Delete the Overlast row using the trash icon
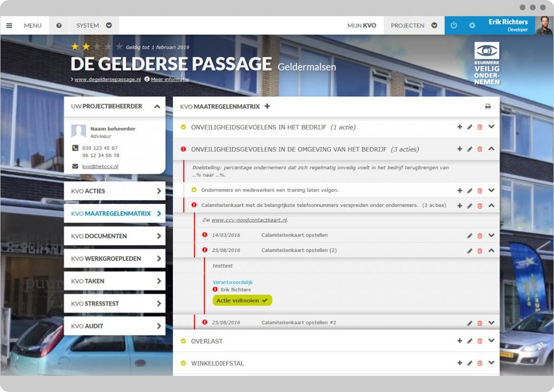 tap(480, 341)
